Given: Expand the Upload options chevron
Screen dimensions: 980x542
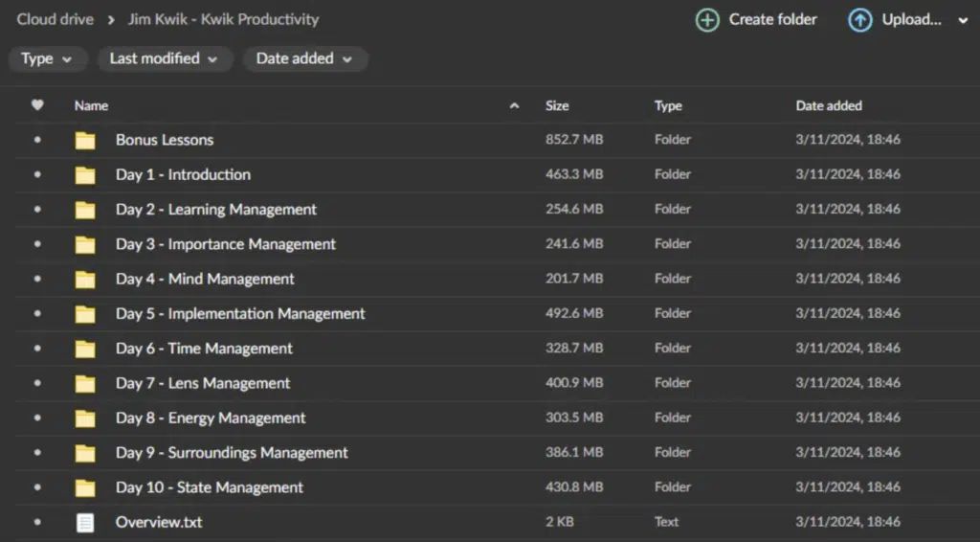Looking at the screenshot, I should (963, 21).
